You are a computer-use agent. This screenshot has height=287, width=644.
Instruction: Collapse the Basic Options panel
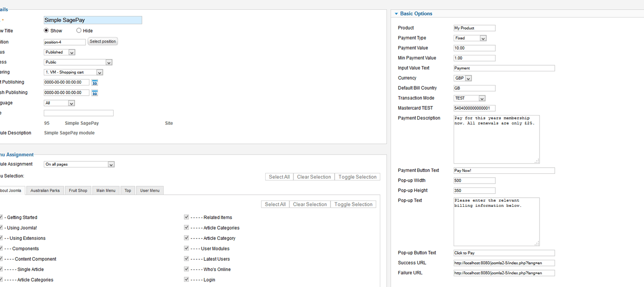(x=396, y=14)
